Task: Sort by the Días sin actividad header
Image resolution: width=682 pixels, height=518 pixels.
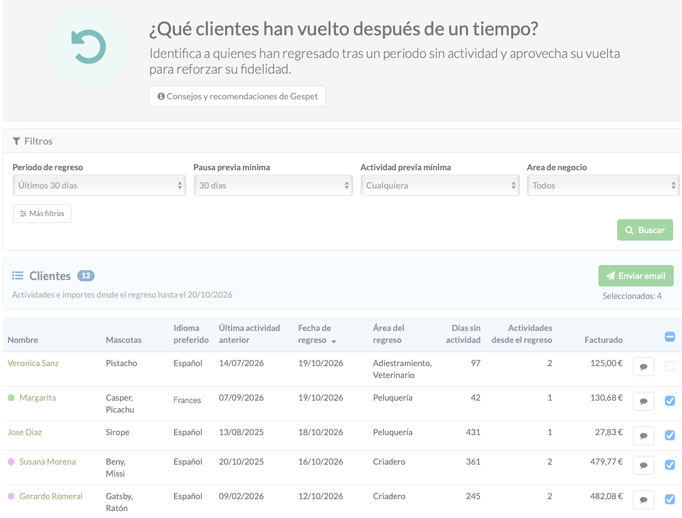Action: [463, 334]
